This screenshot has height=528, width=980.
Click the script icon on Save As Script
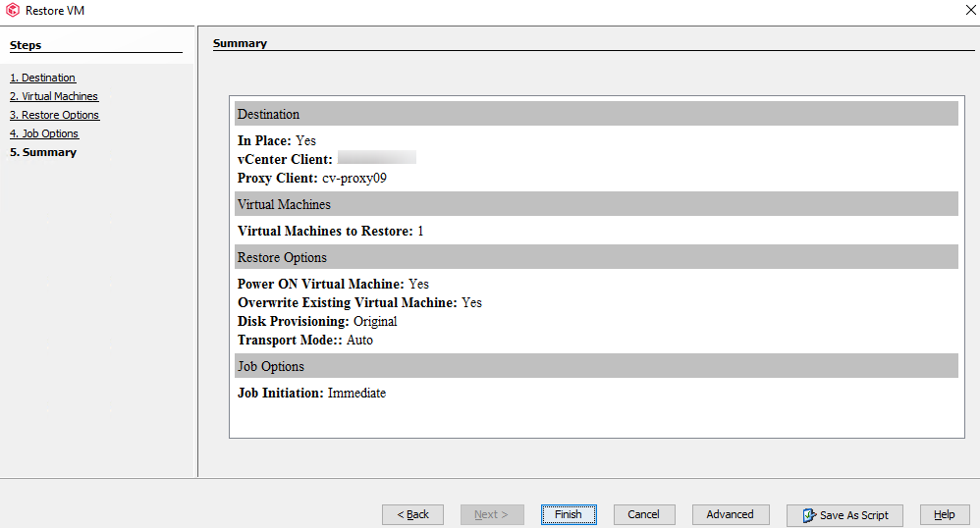point(809,515)
